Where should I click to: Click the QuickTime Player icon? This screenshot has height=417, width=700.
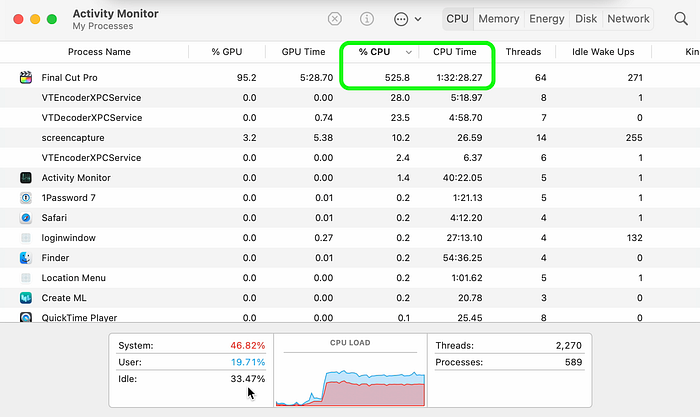tap(26, 317)
